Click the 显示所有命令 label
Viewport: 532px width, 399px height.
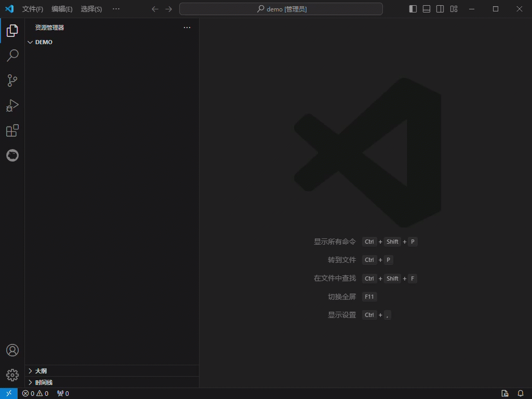coord(335,242)
